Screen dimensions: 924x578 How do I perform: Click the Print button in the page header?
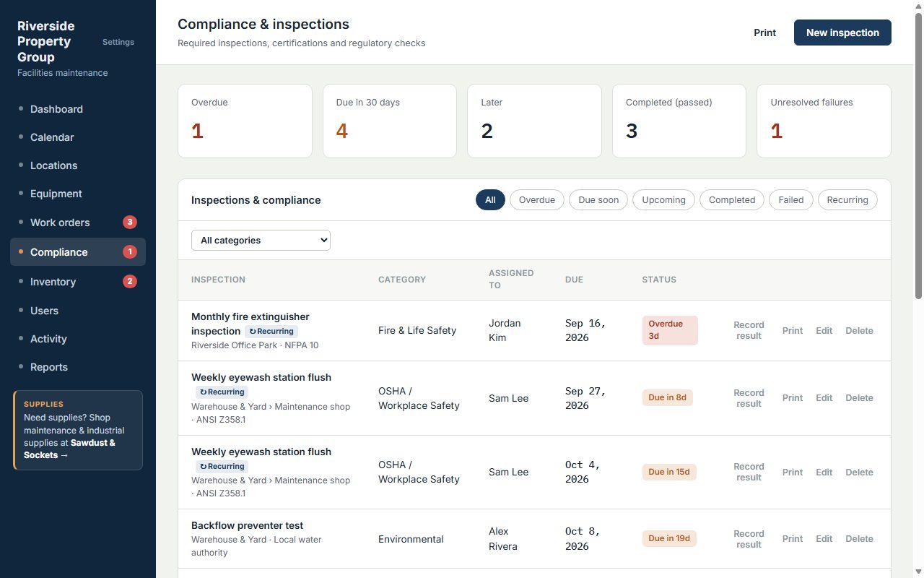pos(765,33)
